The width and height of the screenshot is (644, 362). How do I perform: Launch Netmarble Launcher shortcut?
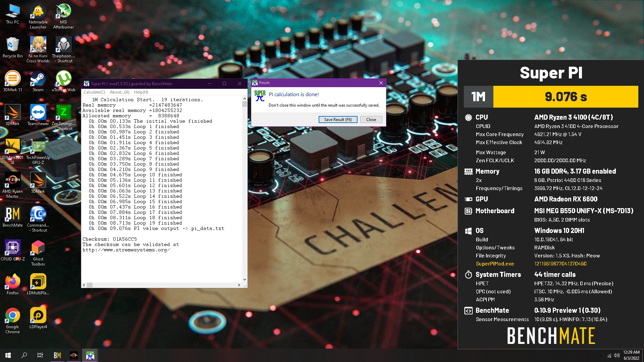(x=38, y=16)
